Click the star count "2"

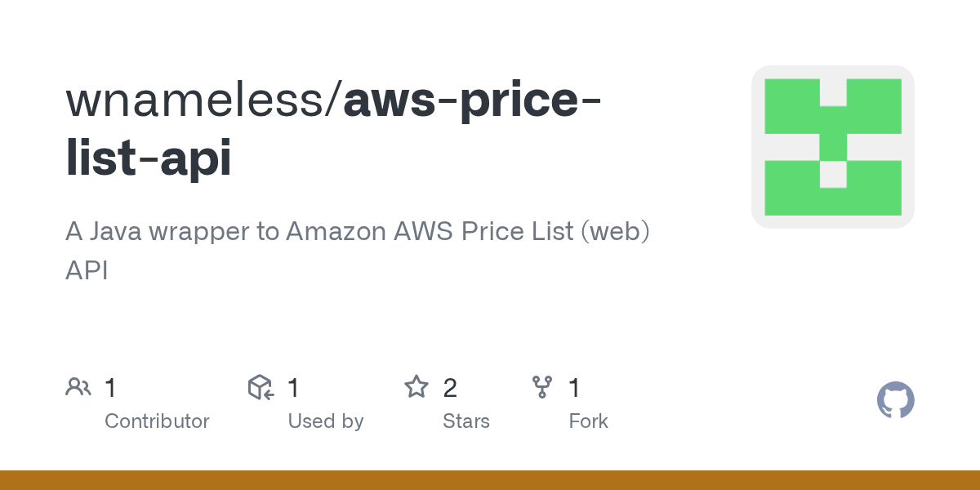[x=449, y=388]
